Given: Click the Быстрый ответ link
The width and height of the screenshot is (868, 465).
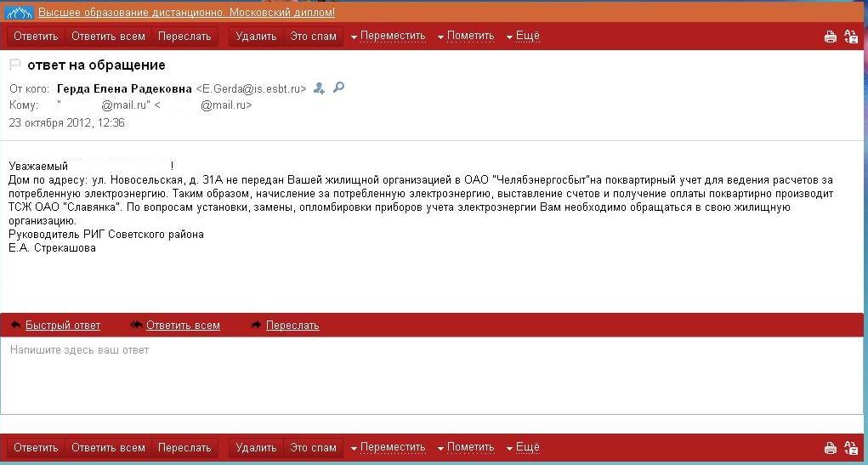Looking at the screenshot, I should [x=63, y=326].
